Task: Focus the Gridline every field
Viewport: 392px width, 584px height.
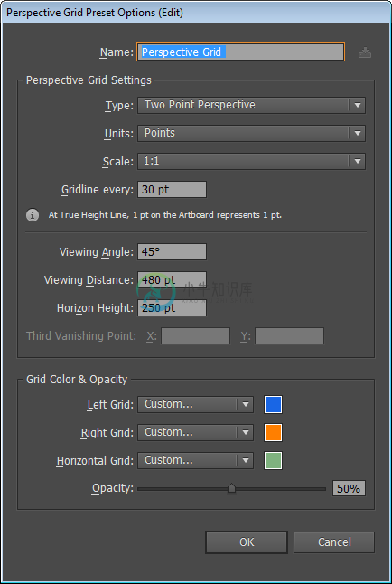Action: pyautogui.click(x=172, y=190)
